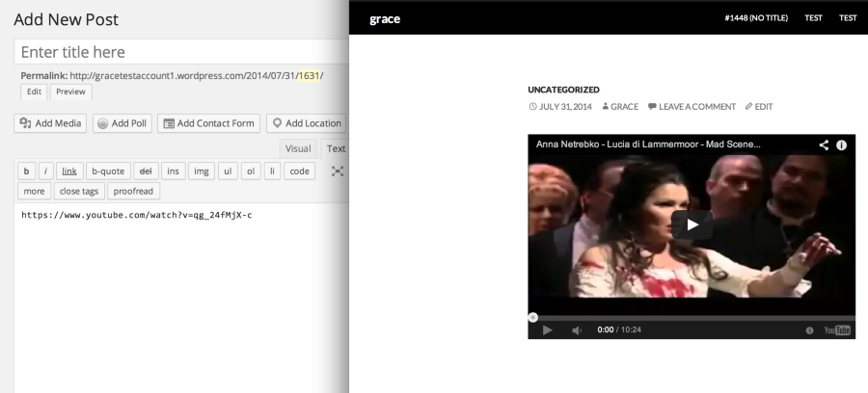Screen dimensions: 868x393
Task: Click in the post content text area
Action: click(181, 299)
